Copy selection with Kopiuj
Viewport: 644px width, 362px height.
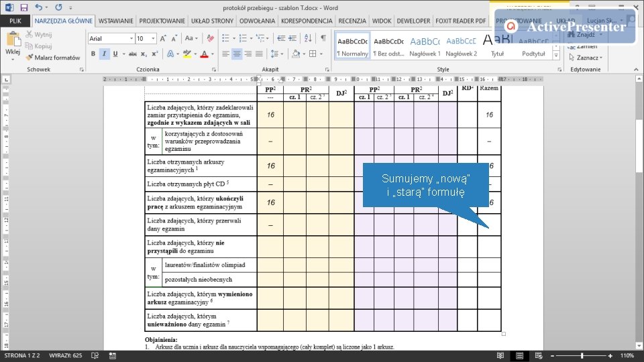tap(39, 46)
